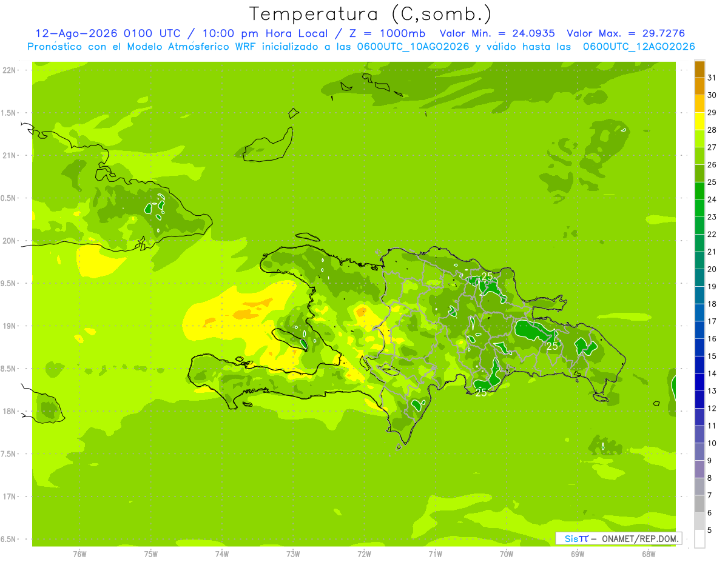Click 'Valor Max. = 29.7276' readout
Image resolution: width=728 pixels, height=562 pixels.
pyautogui.click(x=625, y=33)
